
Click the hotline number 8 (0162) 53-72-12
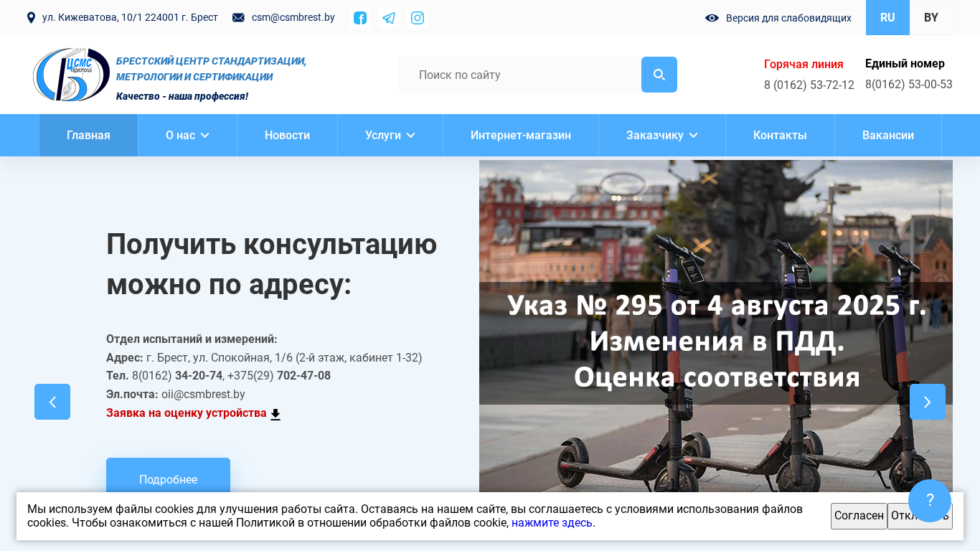809,85
